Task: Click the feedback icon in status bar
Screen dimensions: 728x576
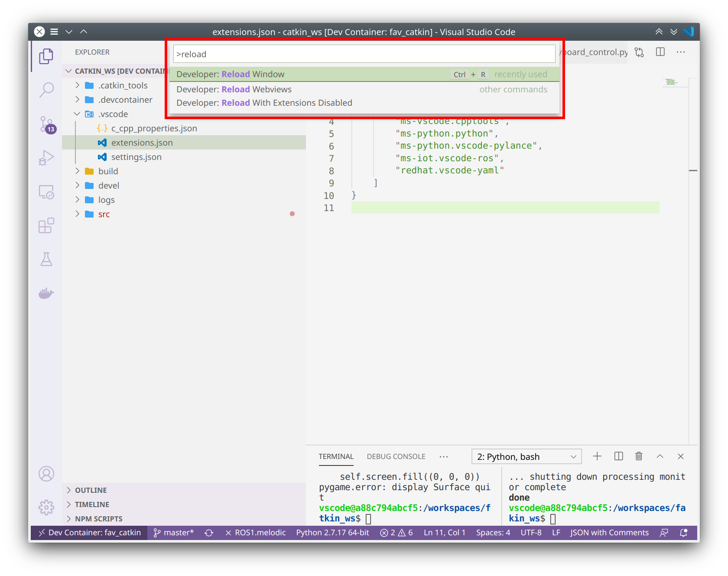Action: point(664,533)
